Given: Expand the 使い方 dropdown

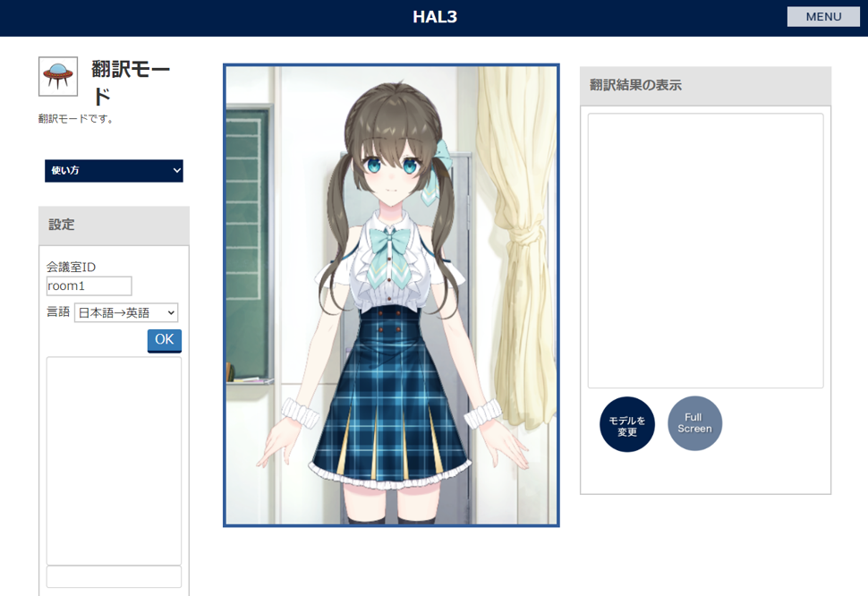Looking at the screenshot, I should point(114,170).
